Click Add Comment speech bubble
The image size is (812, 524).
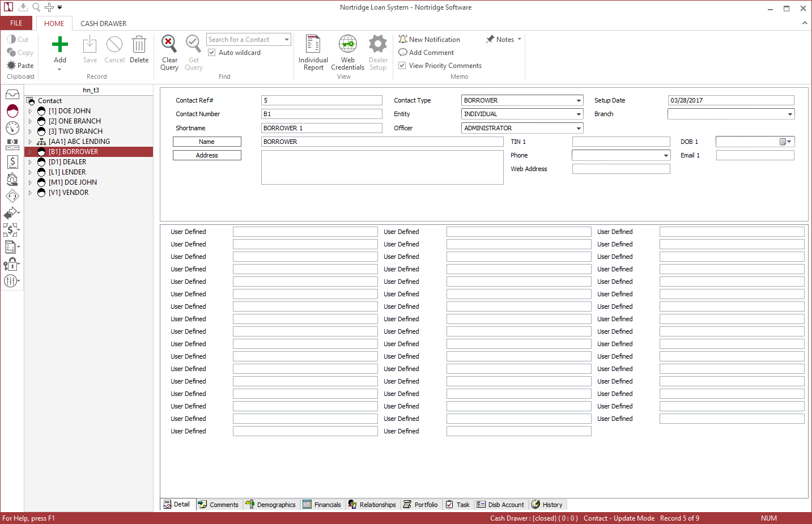[403, 52]
